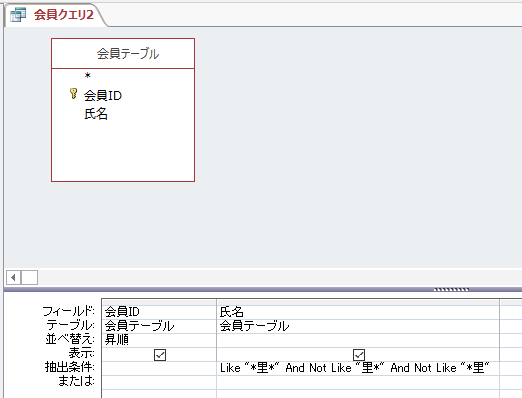Click the または cell under 氏名
522x398 pixels.
tap(358, 382)
